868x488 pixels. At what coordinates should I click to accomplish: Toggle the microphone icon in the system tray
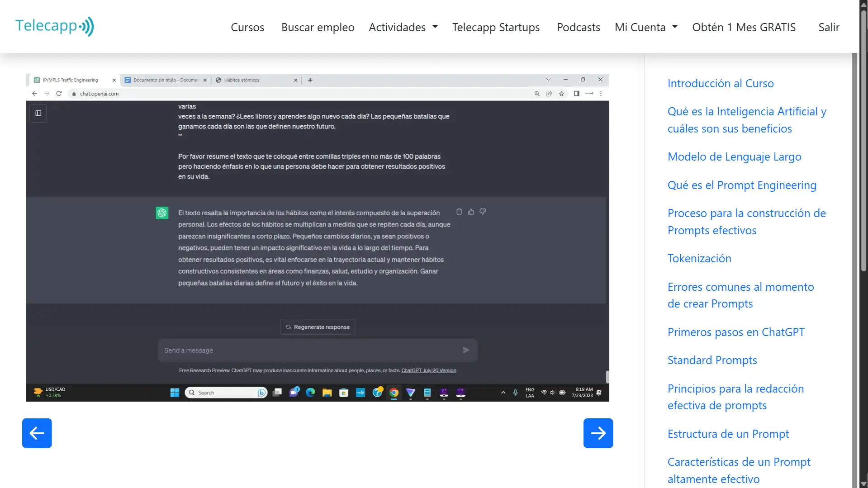(x=515, y=393)
